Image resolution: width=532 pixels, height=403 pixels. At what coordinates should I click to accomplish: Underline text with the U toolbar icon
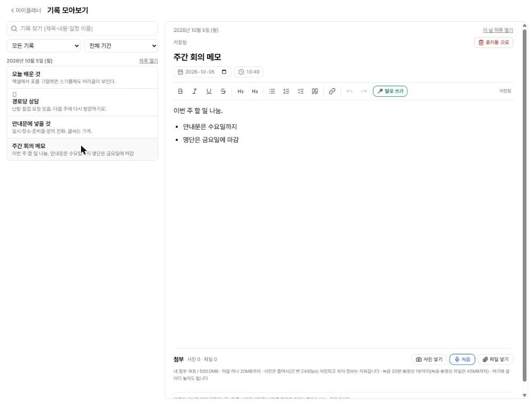209,91
